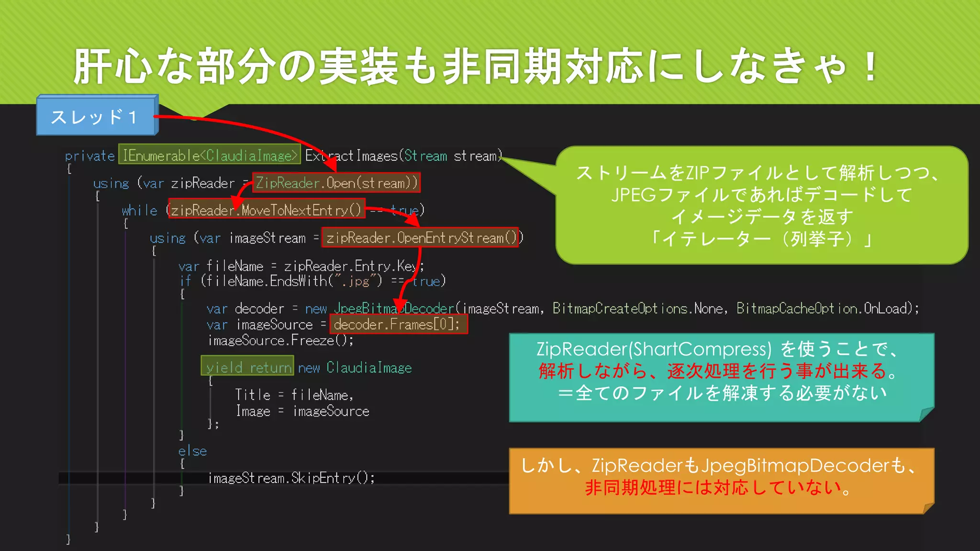Click the zipReader.OpenEntryStream() call
This screenshot has height=551, width=980.
(420, 238)
